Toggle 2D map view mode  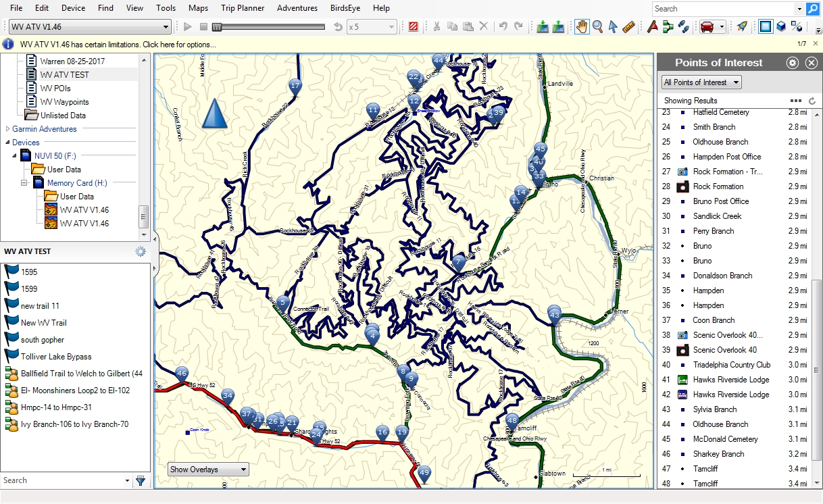coord(765,27)
